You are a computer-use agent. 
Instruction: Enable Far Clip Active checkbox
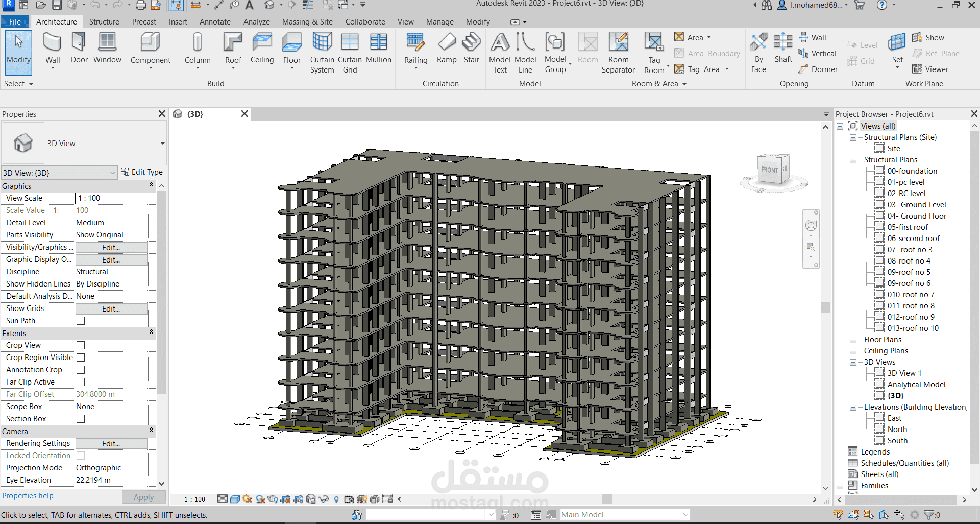[x=81, y=382]
